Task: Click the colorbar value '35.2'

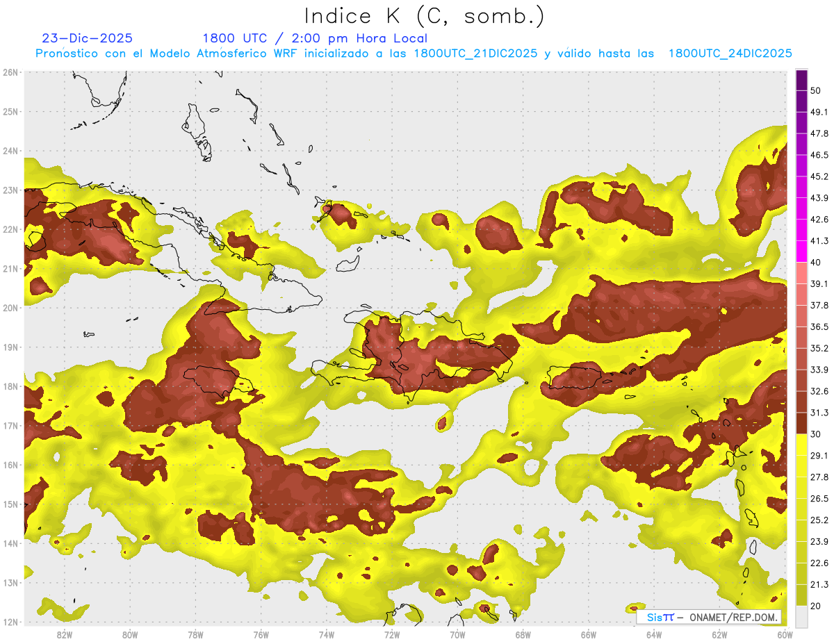Action: [x=819, y=348]
